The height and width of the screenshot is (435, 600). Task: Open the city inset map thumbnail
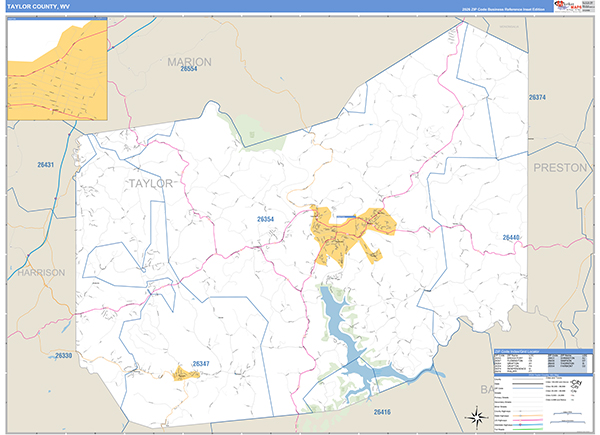57,69
